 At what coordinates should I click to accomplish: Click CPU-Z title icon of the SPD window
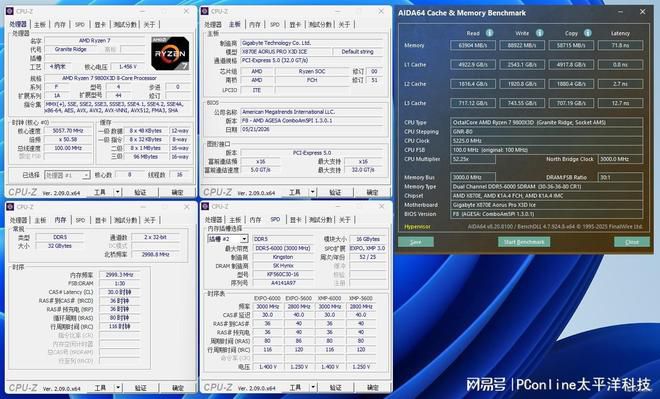pos(205,206)
